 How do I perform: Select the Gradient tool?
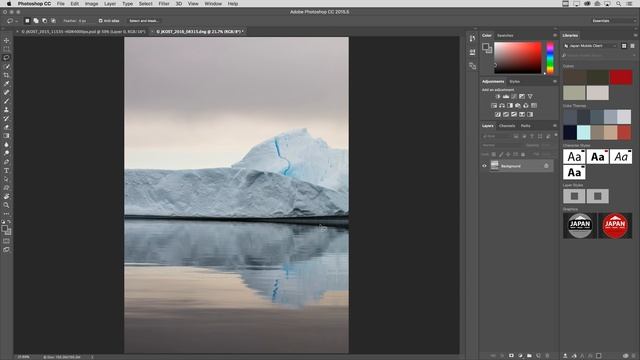(x=7, y=136)
